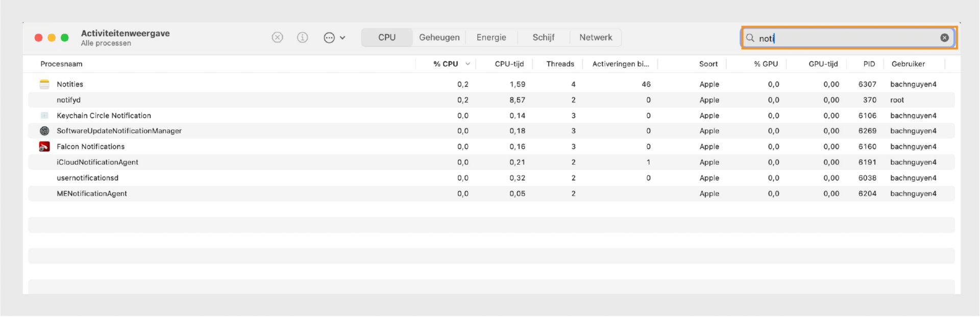Click the PID value 6191

(x=867, y=162)
